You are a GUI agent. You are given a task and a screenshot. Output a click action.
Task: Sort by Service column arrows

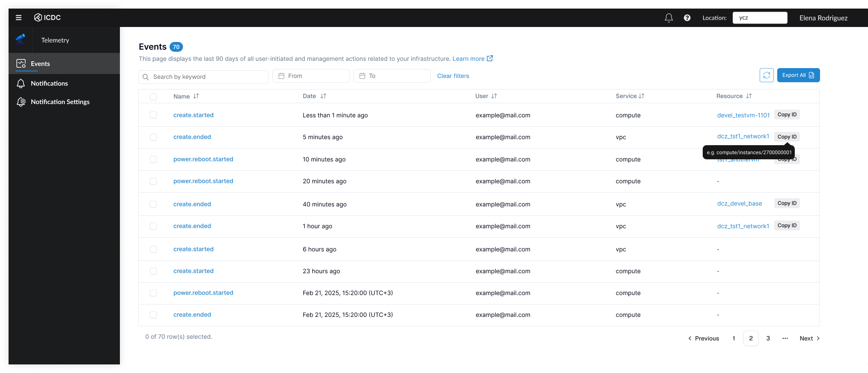pyautogui.click(x=641, y=96)
